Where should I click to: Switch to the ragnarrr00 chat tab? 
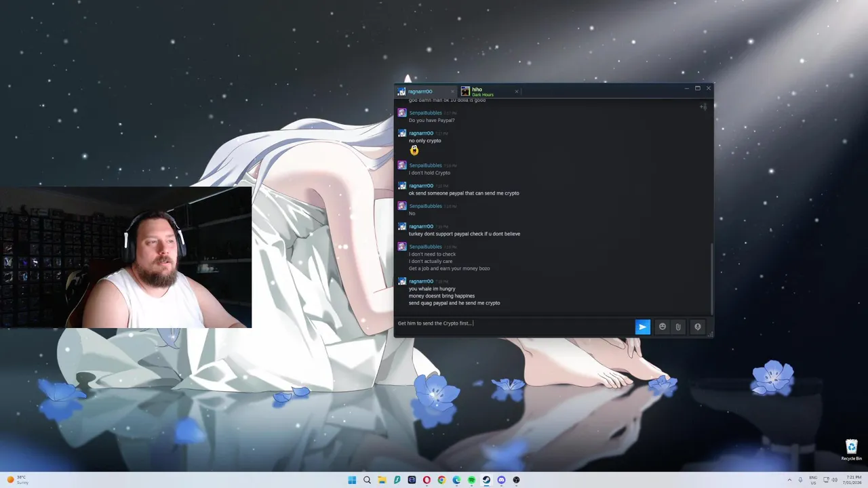click(x=425, y=91)
